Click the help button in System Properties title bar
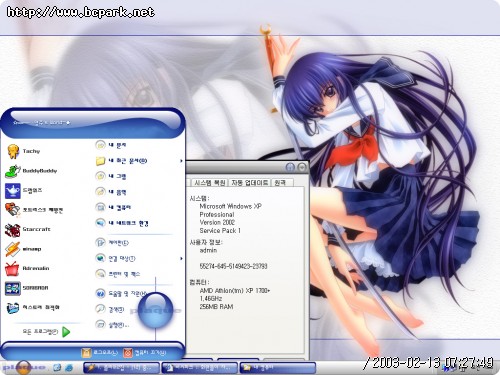The height and width of the screenshot is (375, 500). 290,167
